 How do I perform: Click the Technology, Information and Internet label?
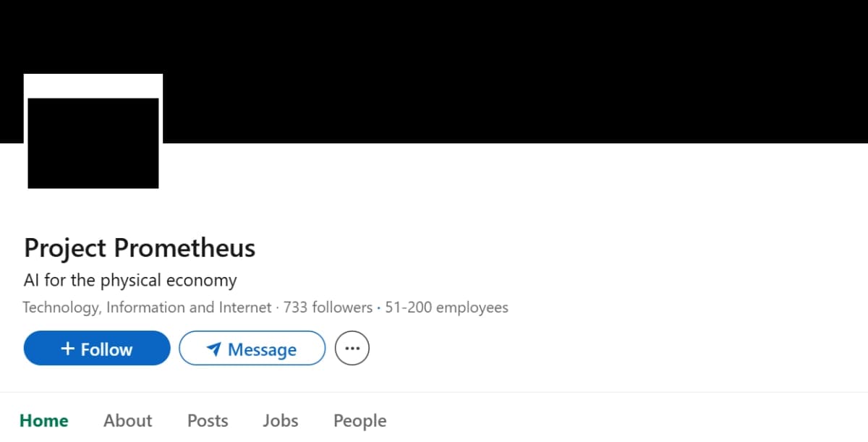click(x=147, y=307)
